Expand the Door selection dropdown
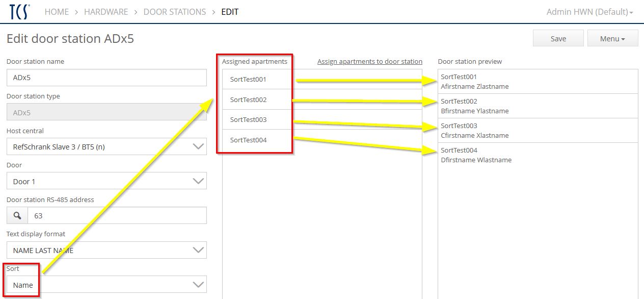This screenshot has height=299, width=644. click(x=106, y=181)
